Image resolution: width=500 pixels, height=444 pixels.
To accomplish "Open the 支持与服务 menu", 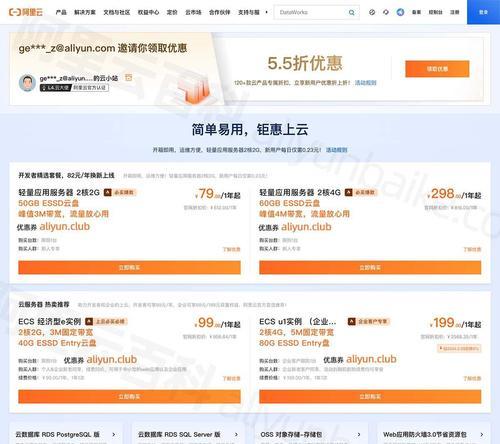I will 249,12.
